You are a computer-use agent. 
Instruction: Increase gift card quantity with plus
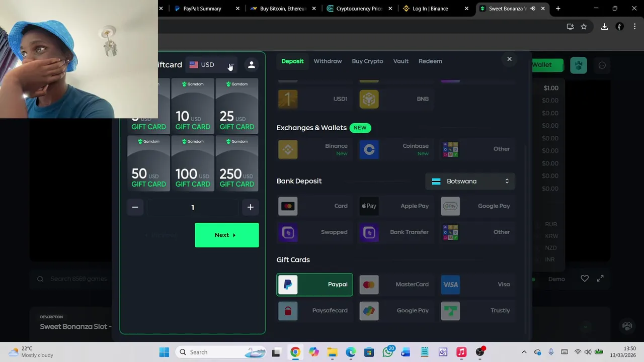click(x=251, y=207)
